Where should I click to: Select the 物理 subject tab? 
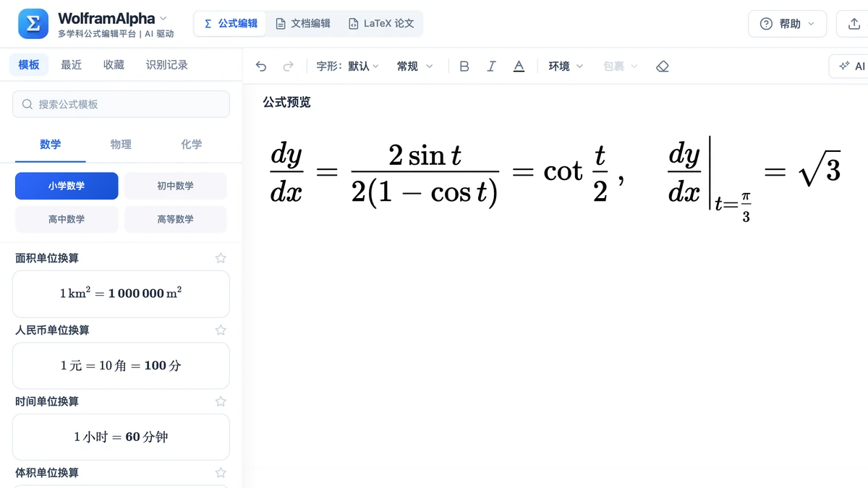(x=121, y=145)
